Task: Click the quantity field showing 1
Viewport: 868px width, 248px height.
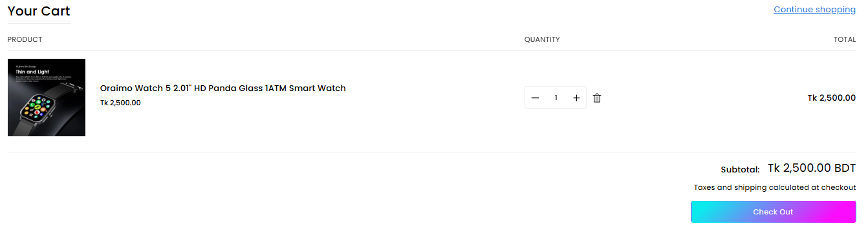Action: coord(556,98)
